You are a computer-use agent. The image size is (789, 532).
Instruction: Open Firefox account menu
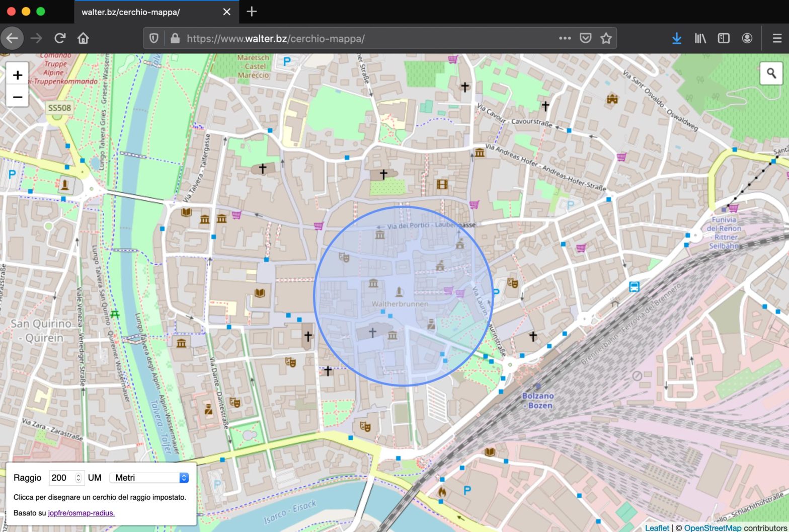tap(747, 38)
